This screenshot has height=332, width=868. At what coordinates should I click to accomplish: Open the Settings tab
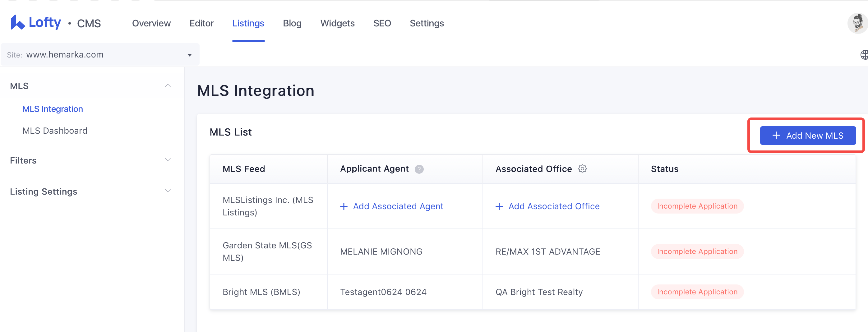tap(427, 23)
